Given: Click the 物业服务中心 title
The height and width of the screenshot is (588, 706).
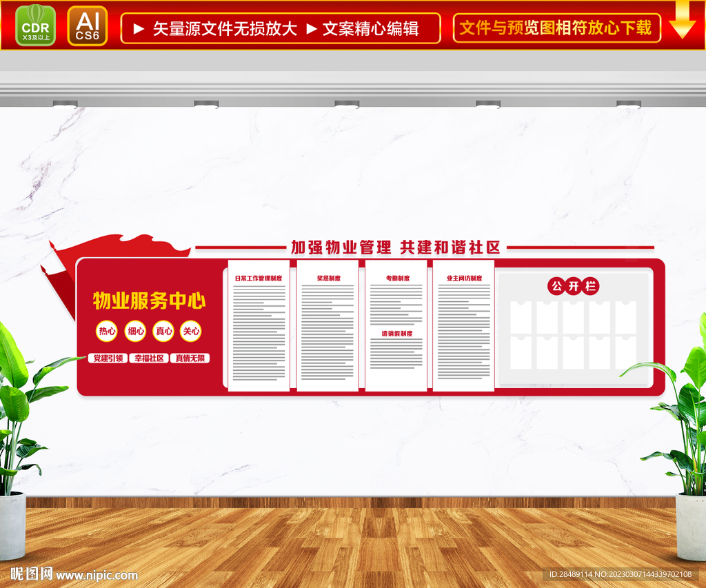Looking at the screenshot, I should pyautogui.click(x=149, y=301).
